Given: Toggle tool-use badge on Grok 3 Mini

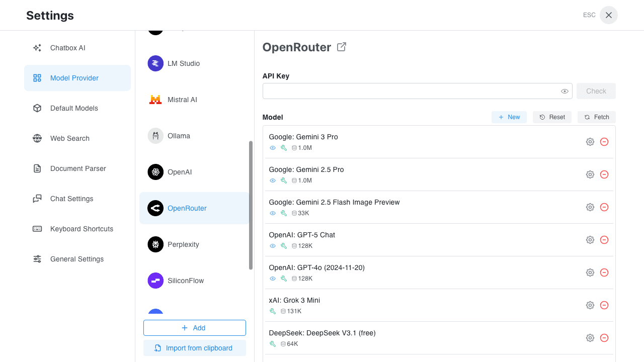Looking at the screenshot, I should point(273,311).
